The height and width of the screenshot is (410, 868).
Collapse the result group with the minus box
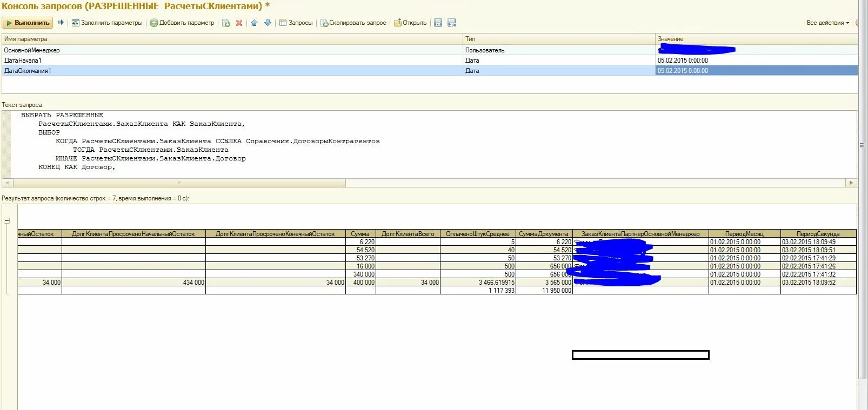click(x=7, y=220)
